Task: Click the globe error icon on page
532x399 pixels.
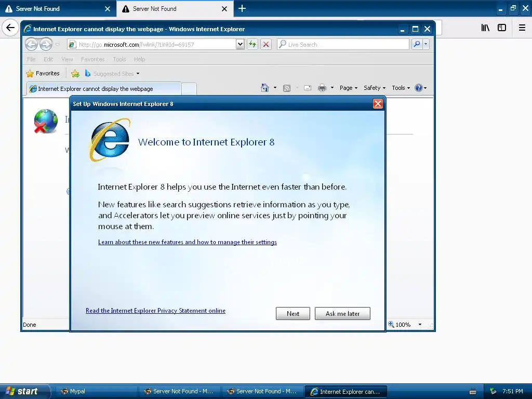Action: pyautogui.click(x=46, y=121)
